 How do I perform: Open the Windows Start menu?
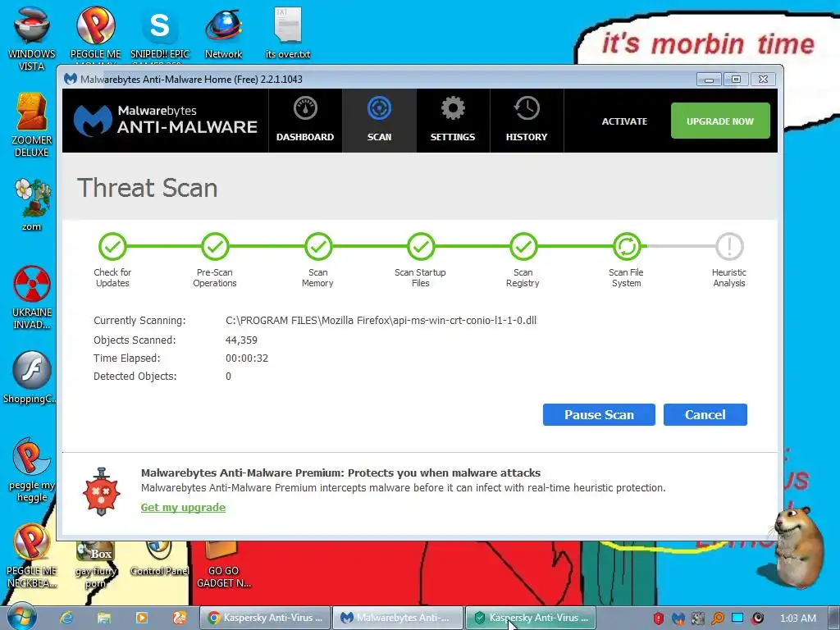21,618
